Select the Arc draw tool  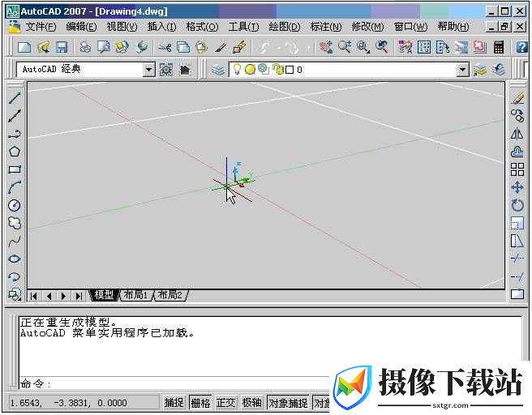tap(15, 187)
